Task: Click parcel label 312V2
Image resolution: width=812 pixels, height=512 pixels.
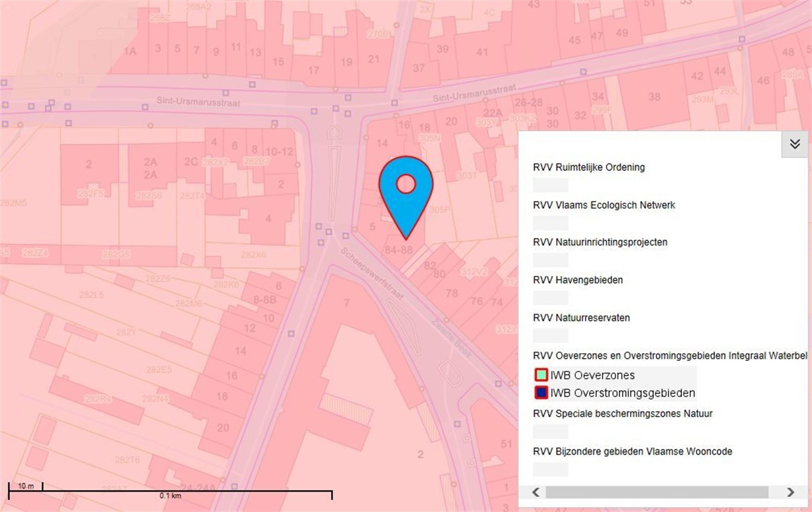Action: 474,271
